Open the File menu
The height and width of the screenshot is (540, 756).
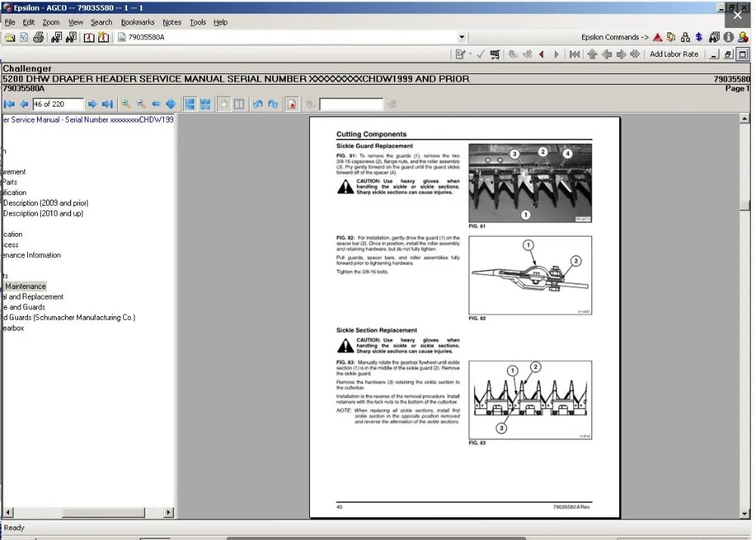[x=10, y=22]
